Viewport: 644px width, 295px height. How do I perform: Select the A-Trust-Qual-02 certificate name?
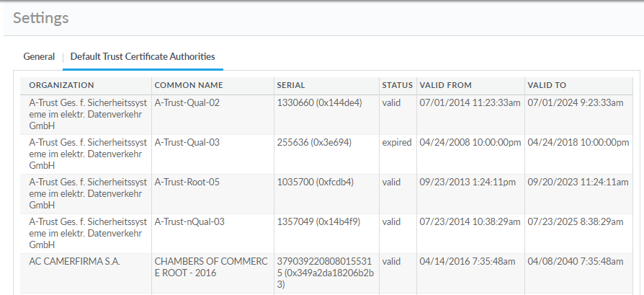click(x=187, y=103)
